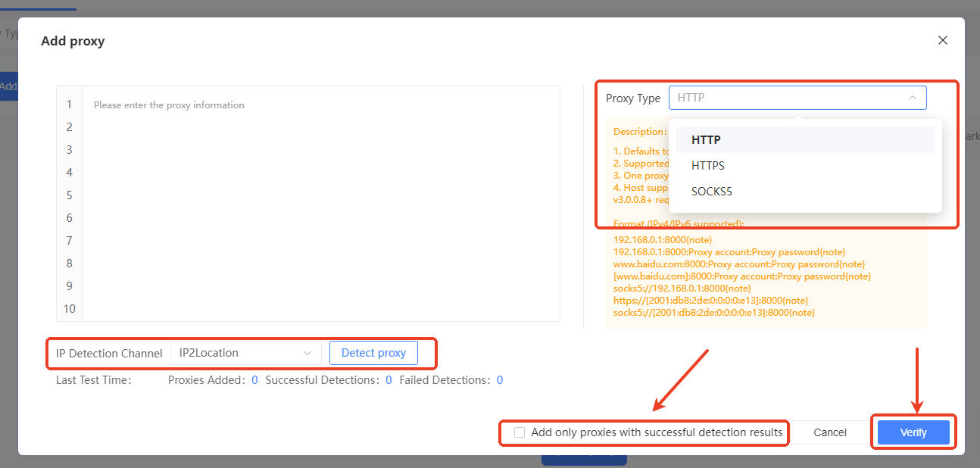The image size is (980, 468).
Task: Close the Add proxy dialog
Action: coord(942,41)
